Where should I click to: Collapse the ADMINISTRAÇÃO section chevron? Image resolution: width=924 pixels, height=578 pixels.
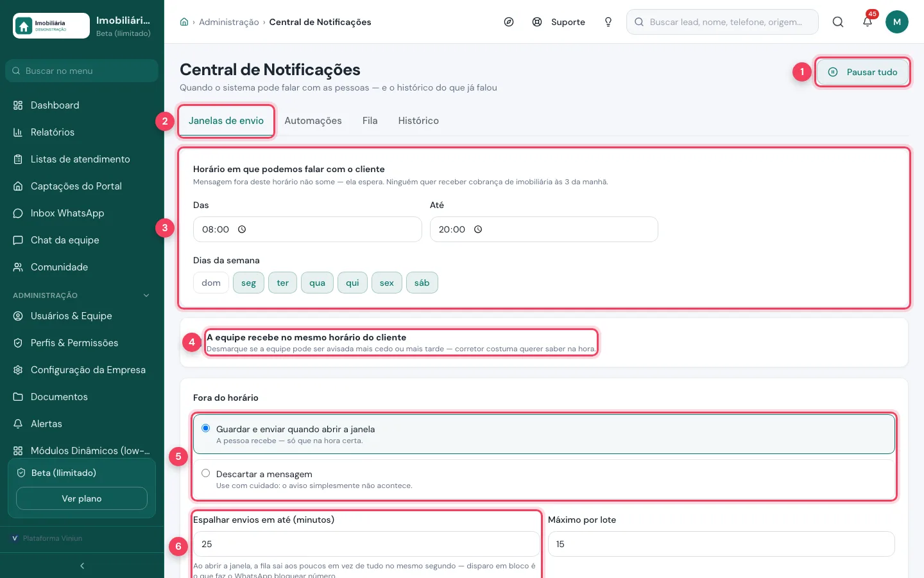coord(146,295)
